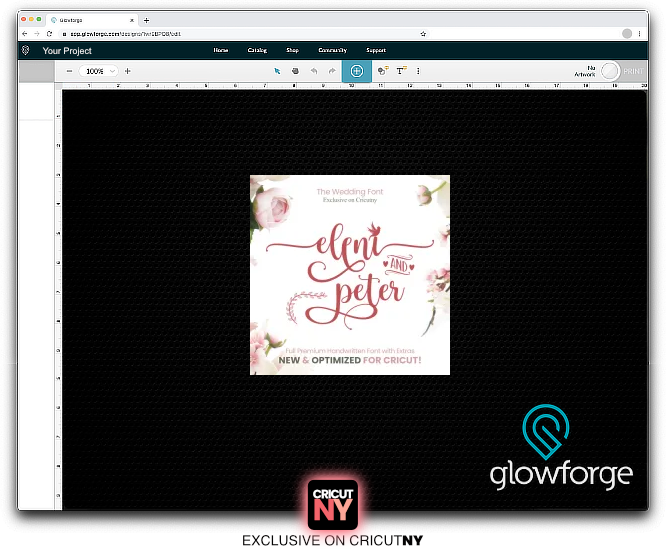The height and width of the screenshot is (552, 666).
Task: Go to the Home menu item
Action: click(221, 50)
